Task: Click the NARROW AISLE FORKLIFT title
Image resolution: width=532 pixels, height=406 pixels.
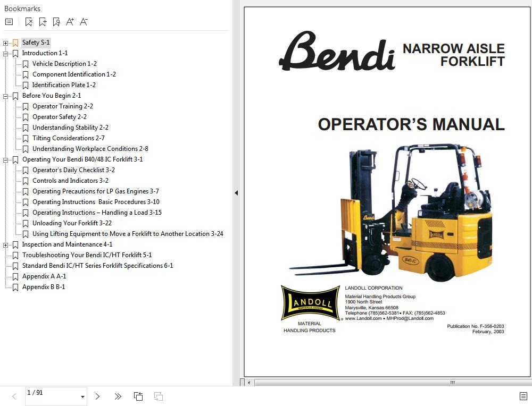Action: 454,55
